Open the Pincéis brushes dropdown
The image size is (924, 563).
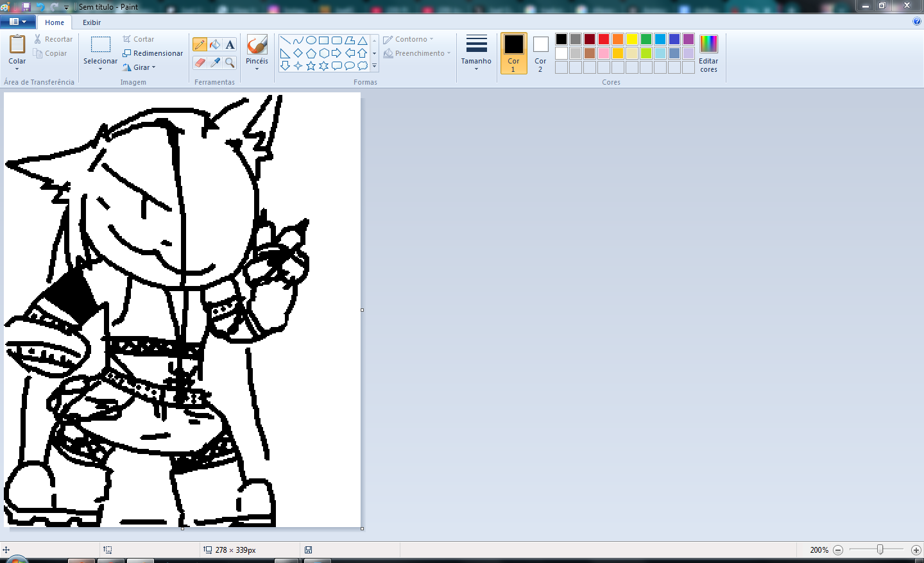[x=257, y=68]
